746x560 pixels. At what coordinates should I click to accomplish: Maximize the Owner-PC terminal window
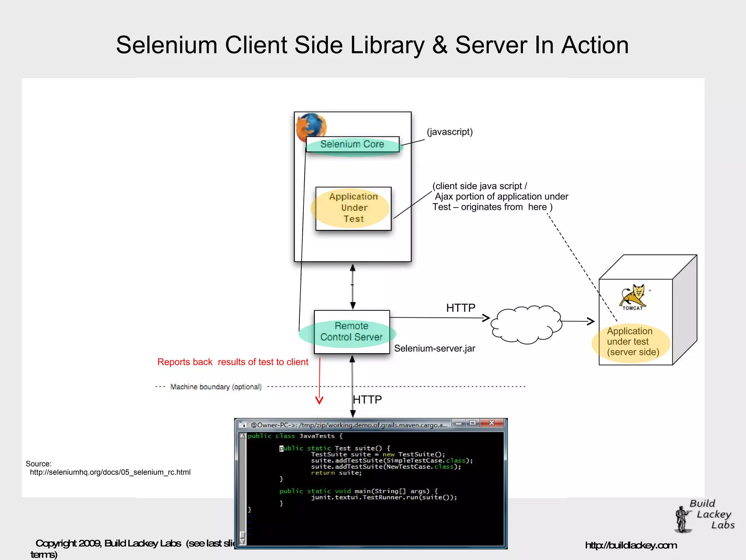click(x=472, y=423)
